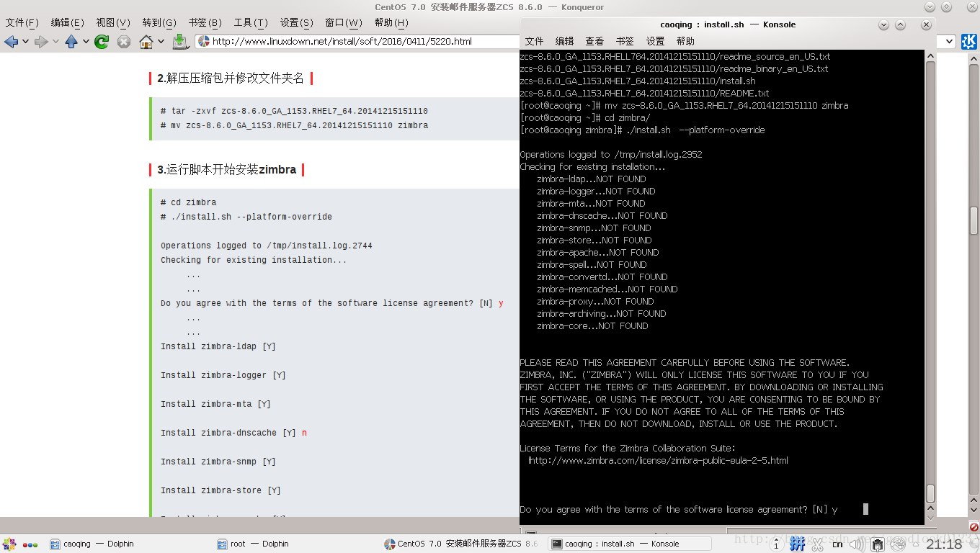Open Konqueror 视图(V) menu

(x=113, y=23)
